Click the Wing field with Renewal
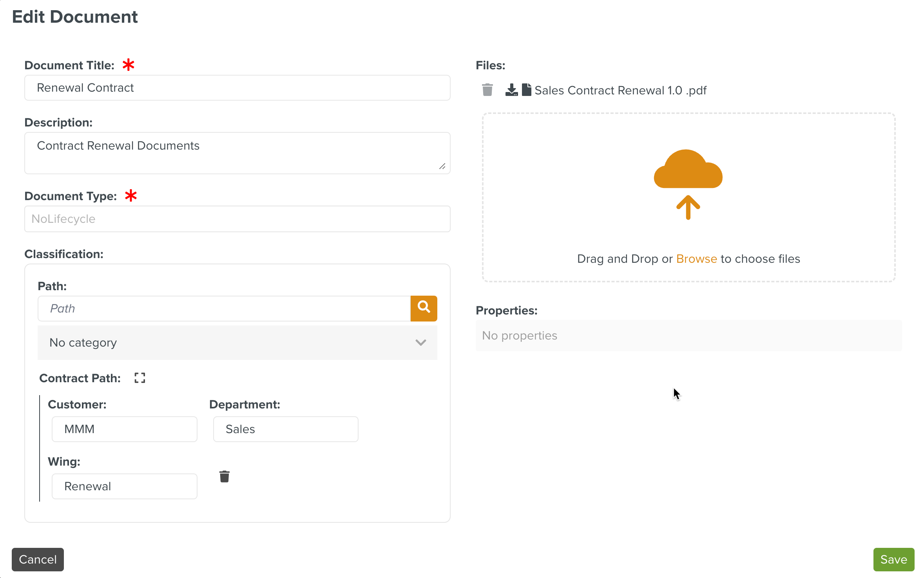This screenshot has width=924, height=578. coord(124,486)
